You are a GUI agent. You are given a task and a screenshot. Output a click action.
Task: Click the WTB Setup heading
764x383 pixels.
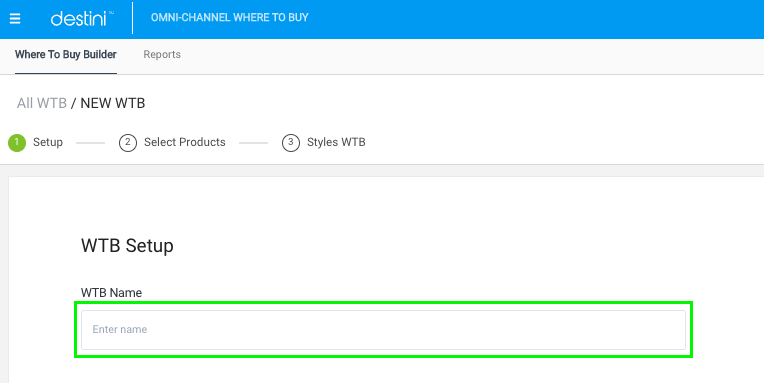(127, 246)
